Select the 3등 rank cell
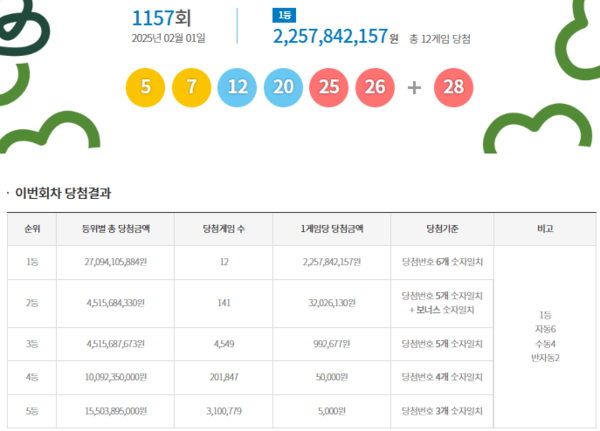The width and height of the screenshot is (600, 431). pos(32,344)
